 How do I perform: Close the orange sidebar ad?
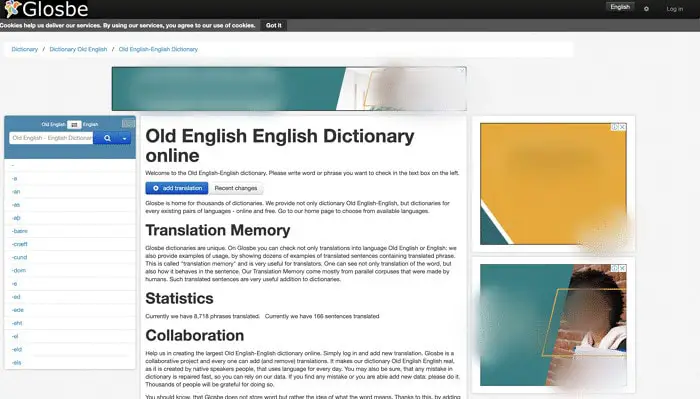click(622, 127)
